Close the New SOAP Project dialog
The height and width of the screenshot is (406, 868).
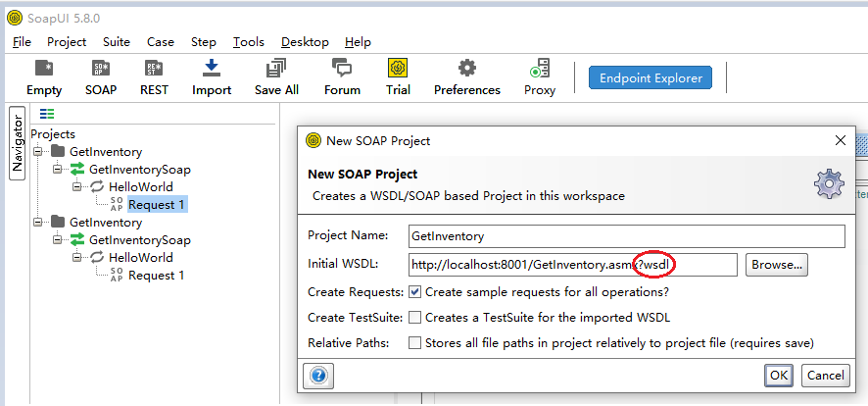841,140
